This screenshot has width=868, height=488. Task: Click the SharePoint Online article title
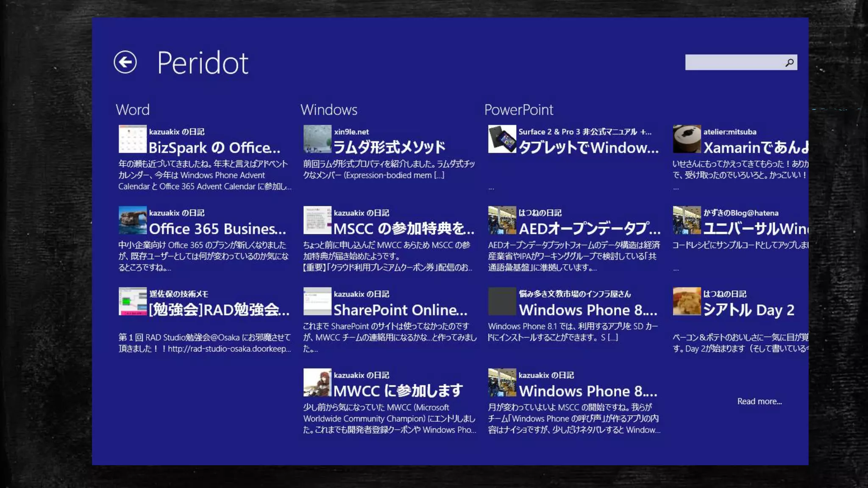point(400,310)
